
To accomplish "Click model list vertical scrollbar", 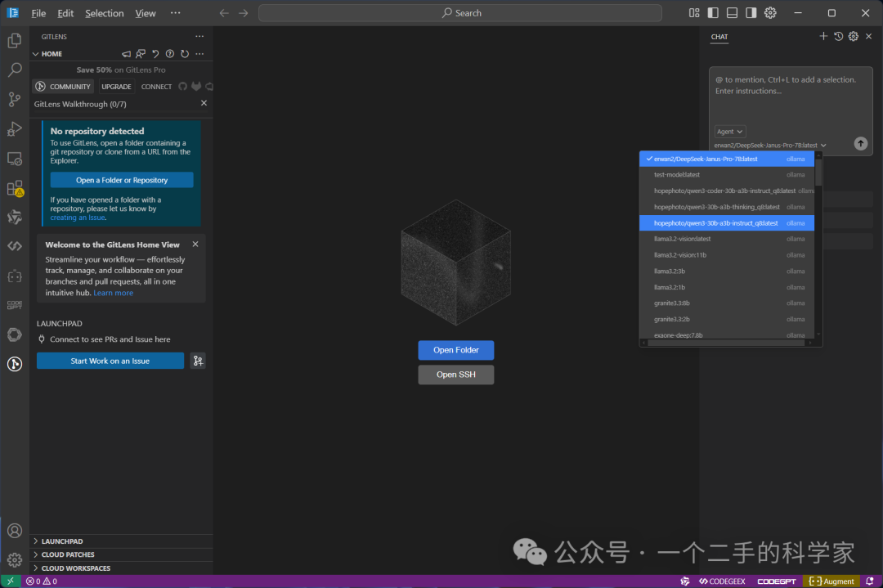I will click(818, 173).
